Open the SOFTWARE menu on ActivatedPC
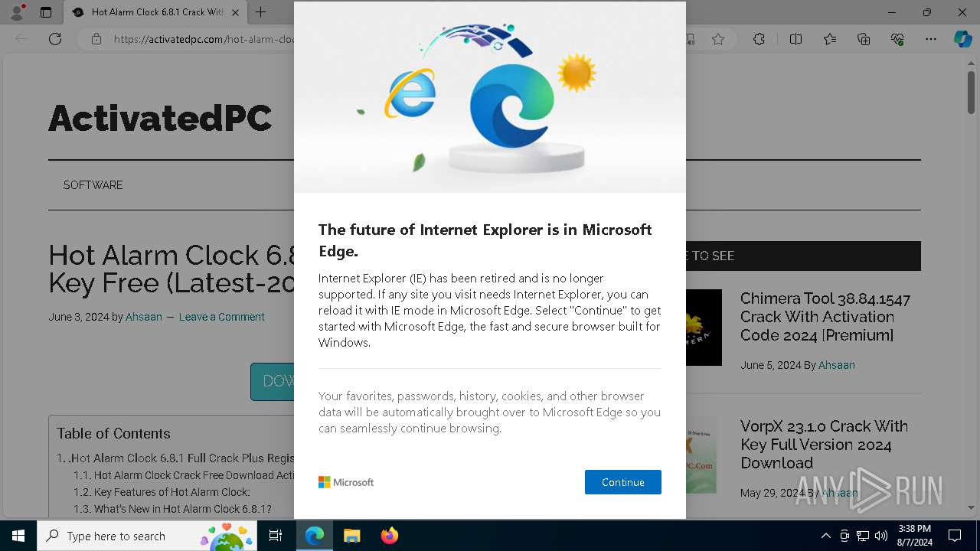This screenshot has width=980, height=551. pyautogui.click(x=93, y=185)
